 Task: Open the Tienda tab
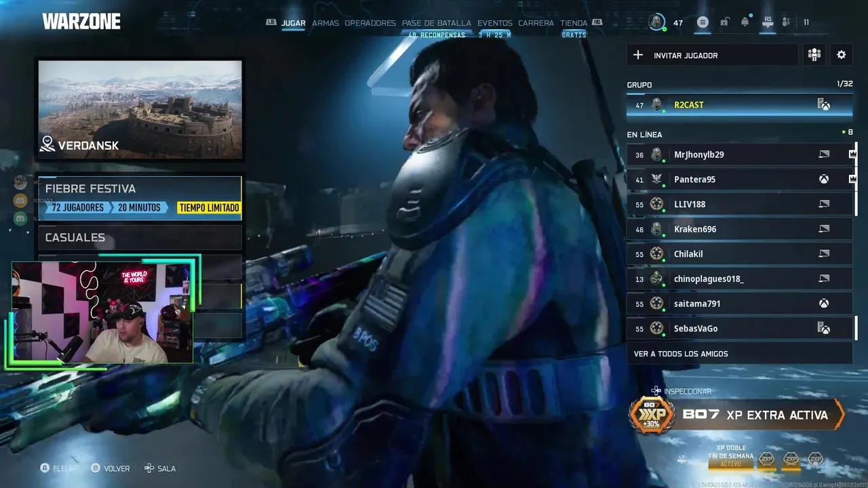click(574, 23)
